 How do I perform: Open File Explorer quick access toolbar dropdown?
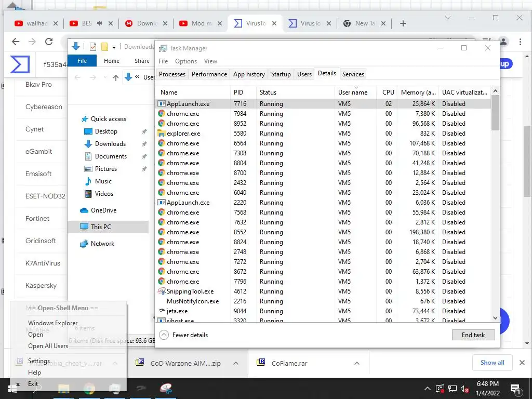pyautogui.click(x=114, y=47)
